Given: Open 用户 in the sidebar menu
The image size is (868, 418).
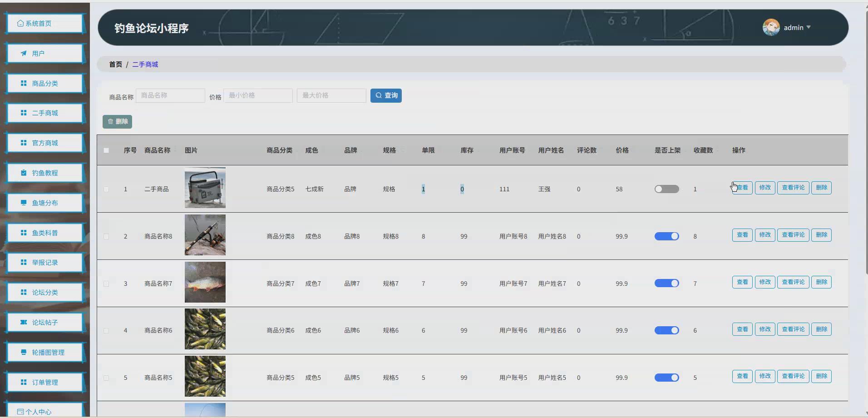Looking at the screenshot, I should point(45,53).
